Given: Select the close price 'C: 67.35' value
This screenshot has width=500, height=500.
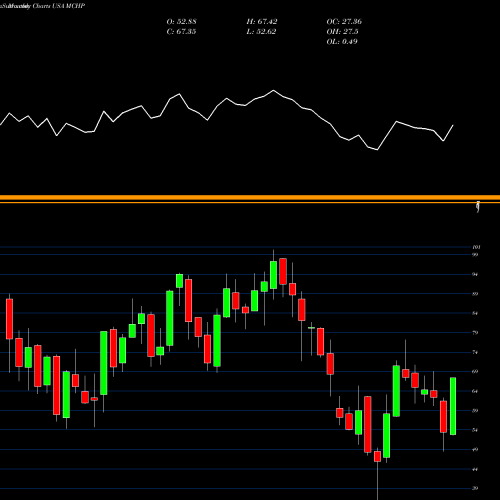Looking at the screenshot, I should 181,31.
